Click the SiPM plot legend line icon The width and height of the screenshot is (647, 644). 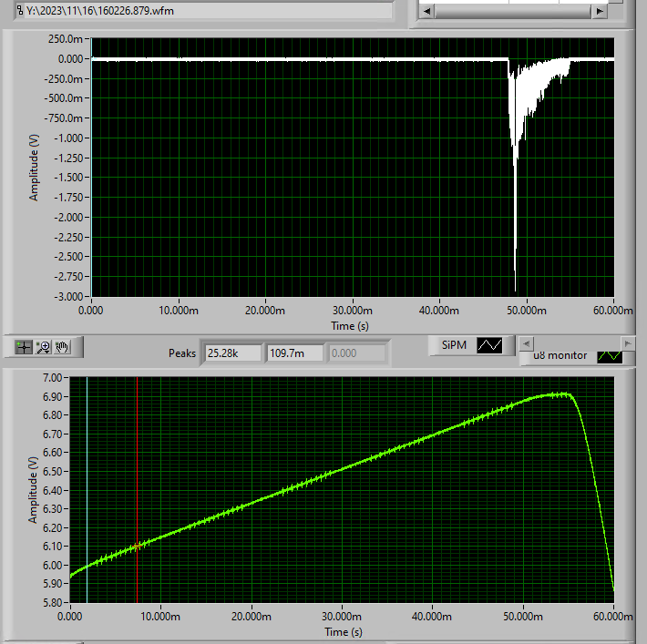(489, 345)
